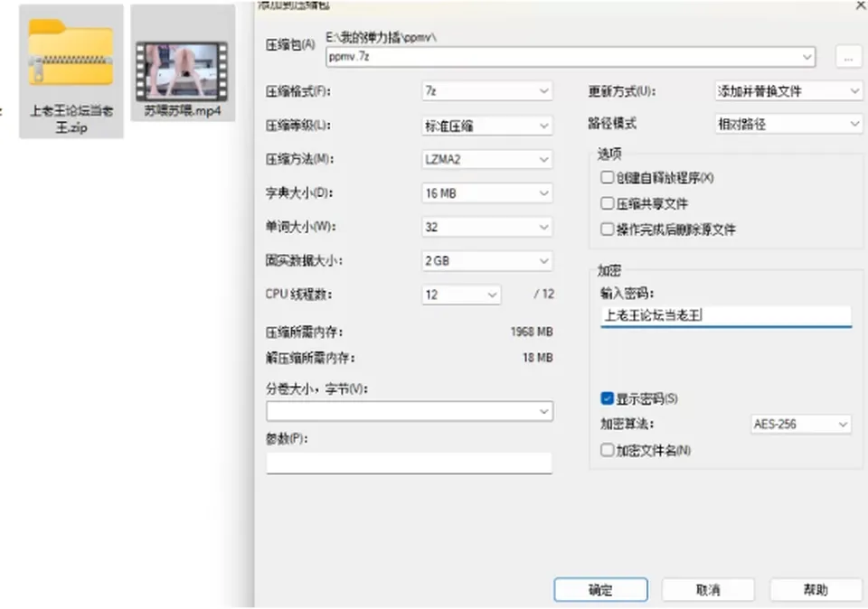Expand the 路径模式 dropdown showing 相对路径
868x609 pixels.
click(788, 125)
